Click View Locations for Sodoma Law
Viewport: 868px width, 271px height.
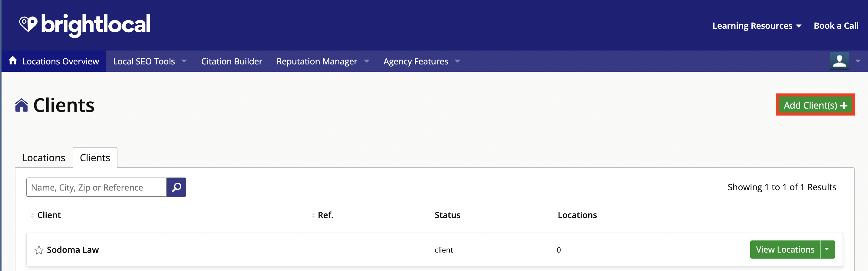785,250
